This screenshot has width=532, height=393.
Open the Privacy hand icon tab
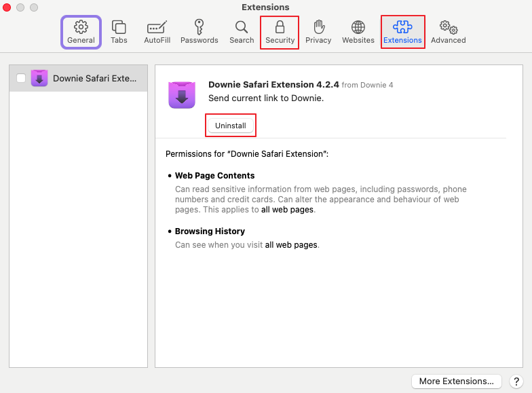(x=318, y=33)
